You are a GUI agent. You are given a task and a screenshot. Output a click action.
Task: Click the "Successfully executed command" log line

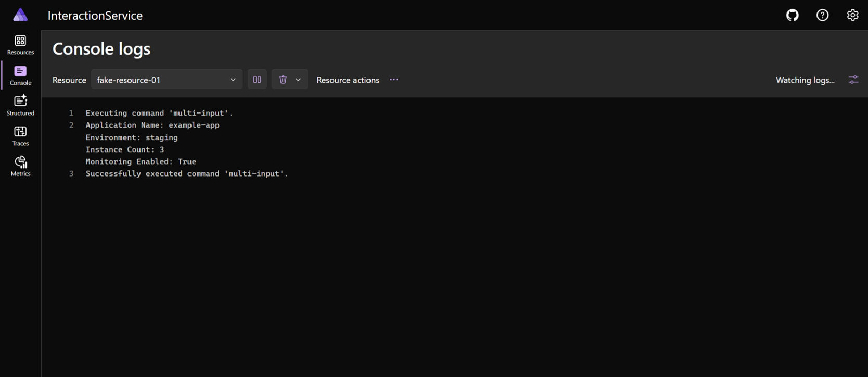pos(187,173)
